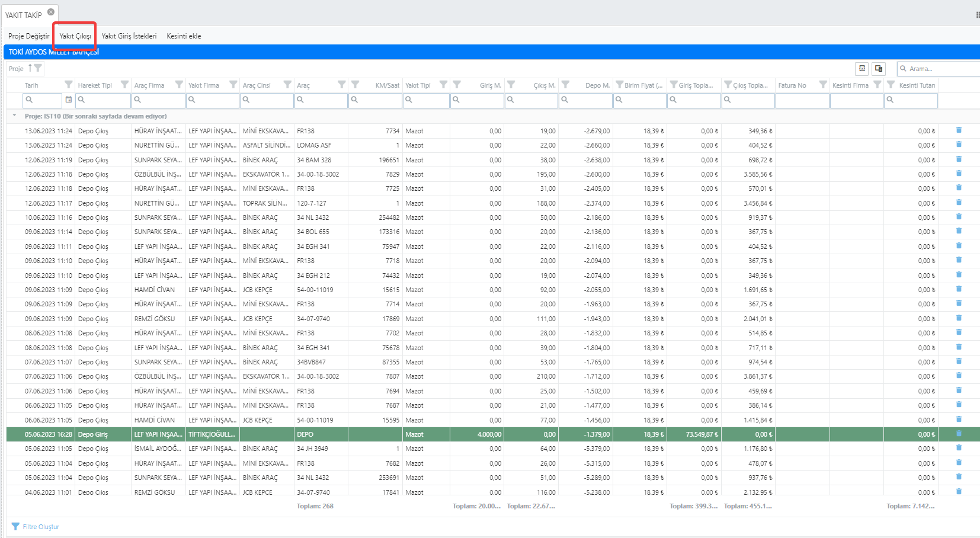Click the calendar icon in the Tarih filter row

[x=69, y=100]
